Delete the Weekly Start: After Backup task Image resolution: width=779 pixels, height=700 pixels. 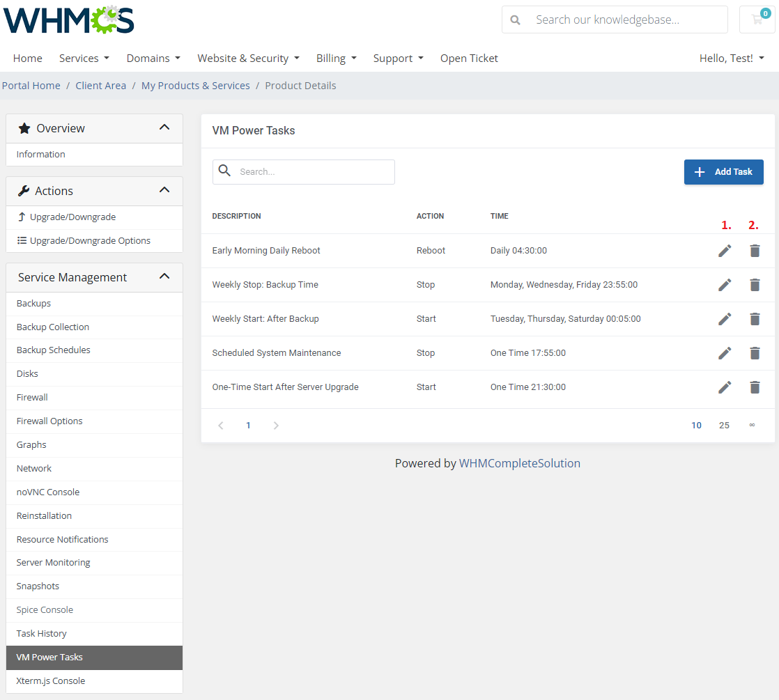[x=755, y=319]
